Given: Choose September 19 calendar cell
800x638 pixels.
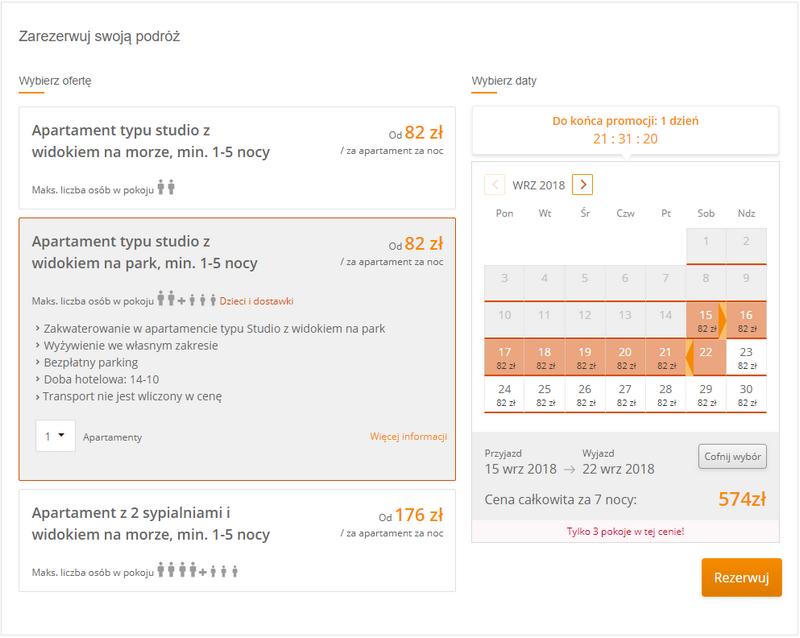Looking at the screenshot, I should click(585, 357).
